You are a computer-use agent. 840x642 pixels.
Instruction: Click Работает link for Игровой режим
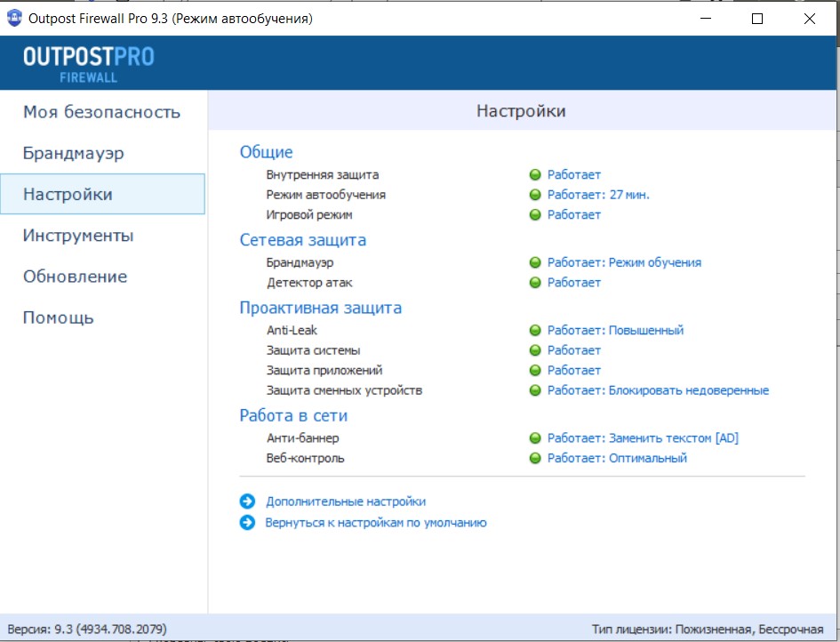[x=573, y=215]
